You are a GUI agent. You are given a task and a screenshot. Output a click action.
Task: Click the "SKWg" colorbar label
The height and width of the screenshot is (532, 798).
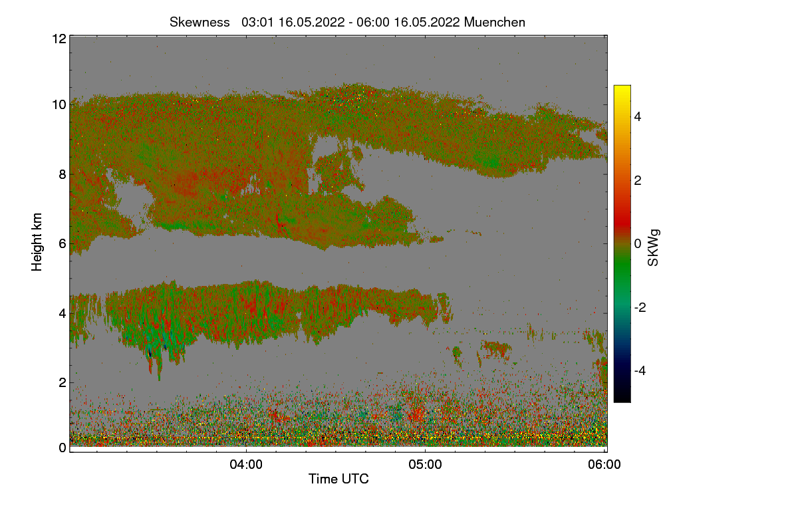(654, 249)
